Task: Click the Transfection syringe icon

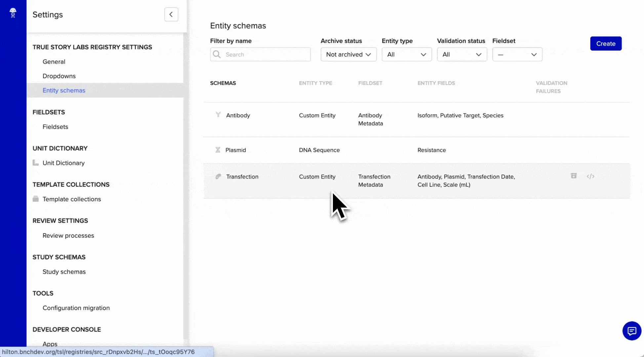Action: [x=218, y=176]
